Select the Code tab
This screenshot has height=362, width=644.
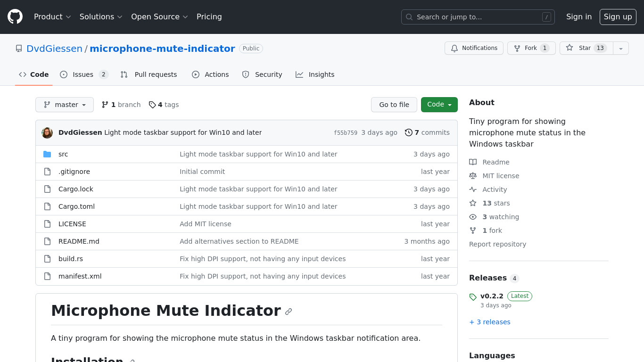click(34, 74)
